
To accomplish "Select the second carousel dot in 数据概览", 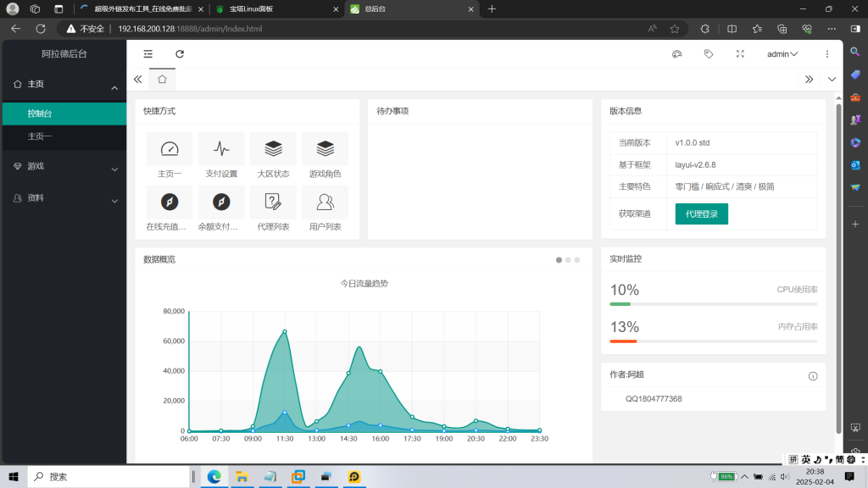I will click(x=568, y=260).
